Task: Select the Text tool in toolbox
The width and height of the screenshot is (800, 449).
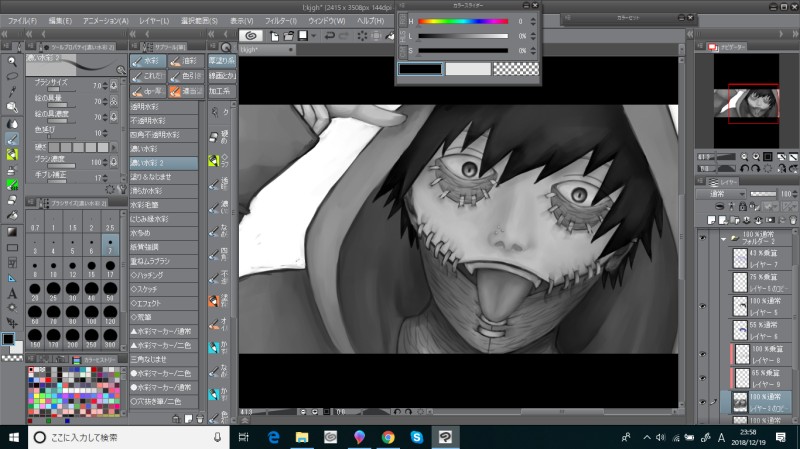Action: click(x=12, y=294)
